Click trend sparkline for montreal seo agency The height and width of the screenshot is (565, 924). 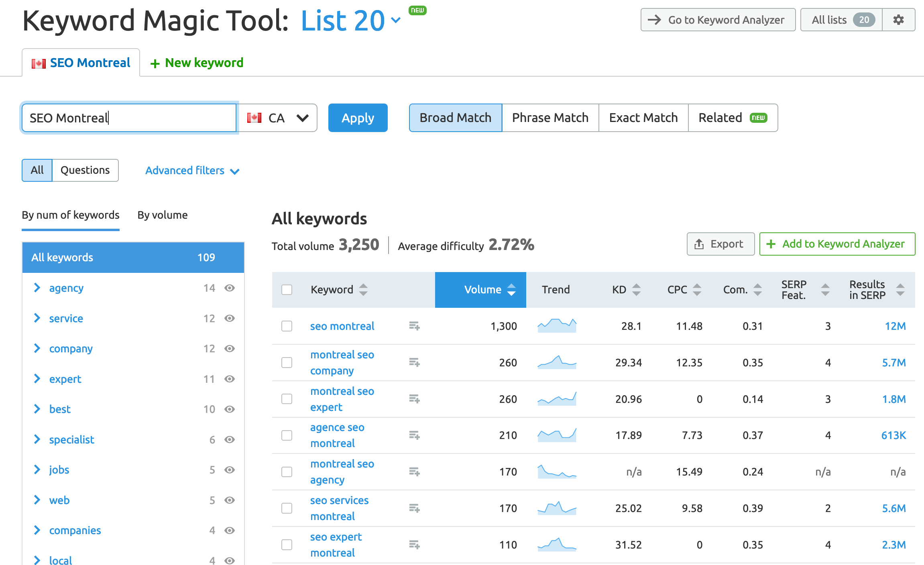pos(557,471)
